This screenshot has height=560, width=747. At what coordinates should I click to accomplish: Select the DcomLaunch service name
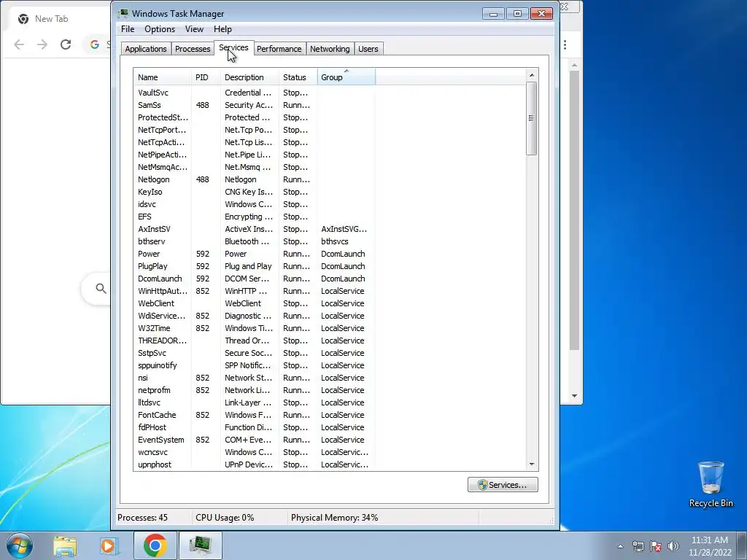point(160,279)
